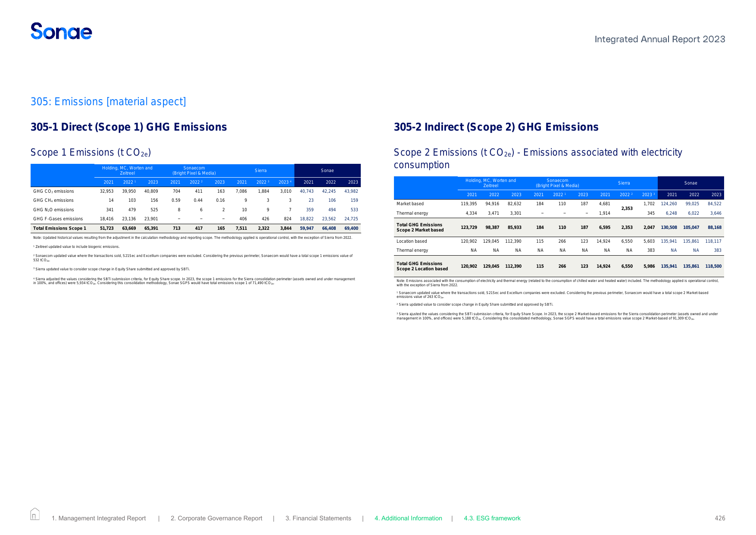Click value 24,725 in F-Gases row
Viewport: 756px width, 535px height.
(x=351, y=219)
